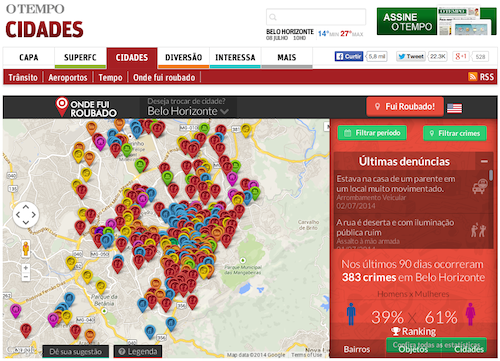Click the Fui Roubado! button
This screenshot has height=361, width=500.
click(x=405, y=106)
